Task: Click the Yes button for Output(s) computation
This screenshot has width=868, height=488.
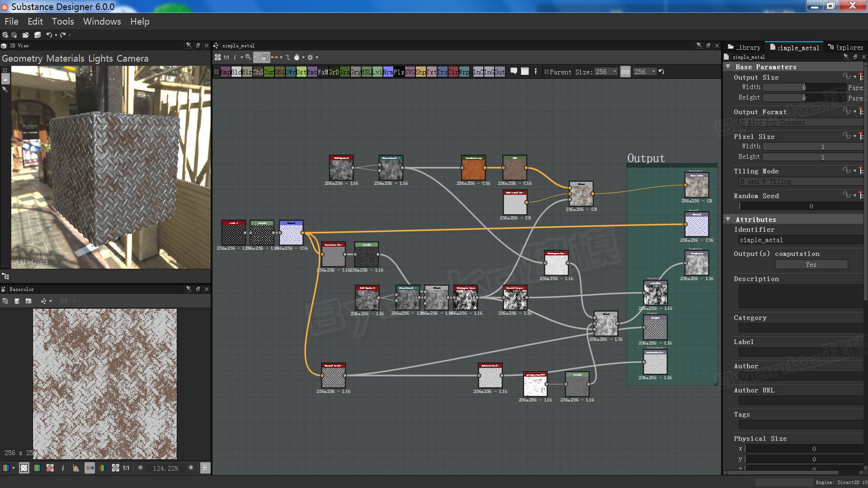Action: (811, 265)
